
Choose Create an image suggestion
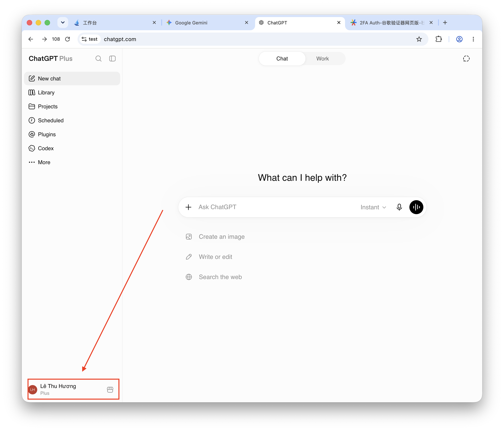pyautogui.click(x=215, y=237)
